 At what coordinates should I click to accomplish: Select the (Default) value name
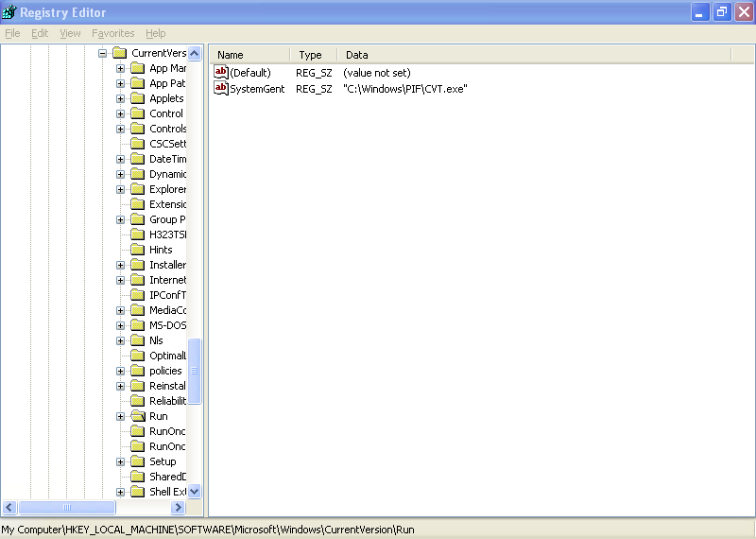point(250,73)
